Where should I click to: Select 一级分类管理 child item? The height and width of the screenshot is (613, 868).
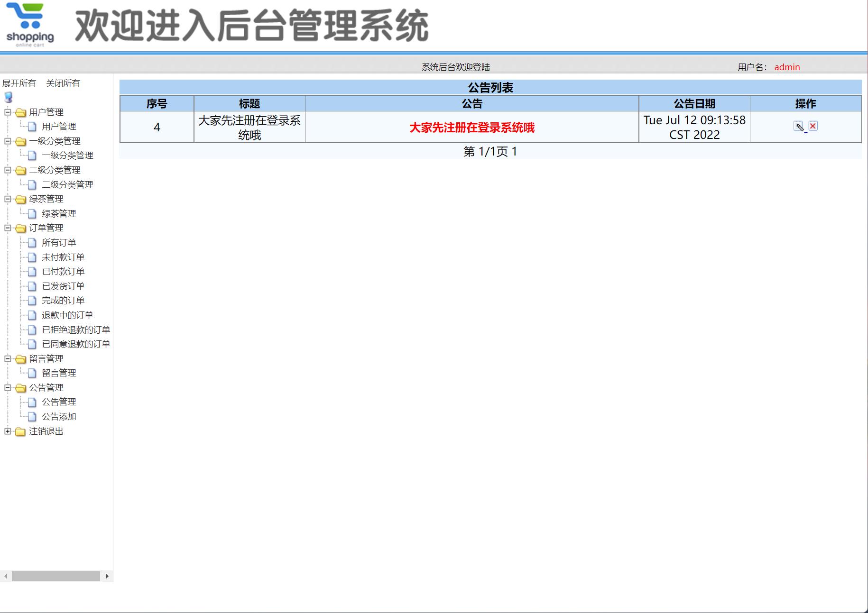click(x=67, y=155)
